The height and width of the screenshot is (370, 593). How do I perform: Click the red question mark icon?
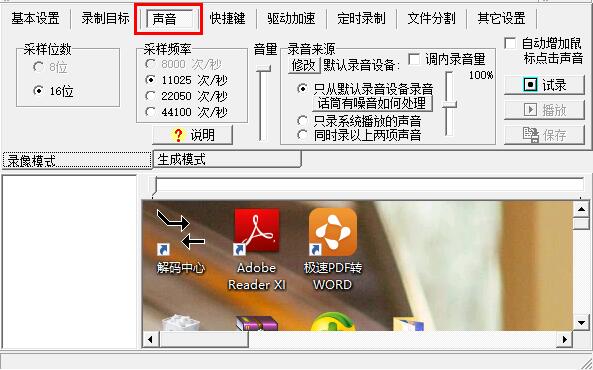pyautogui.click(x=178, y=135)
